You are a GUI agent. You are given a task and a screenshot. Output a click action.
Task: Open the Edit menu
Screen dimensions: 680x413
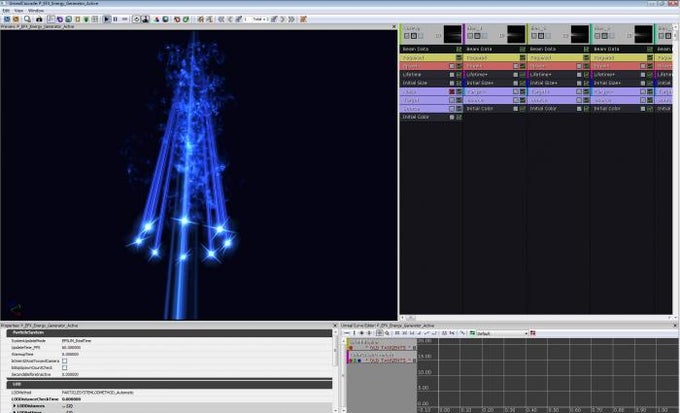coord(6,10)
